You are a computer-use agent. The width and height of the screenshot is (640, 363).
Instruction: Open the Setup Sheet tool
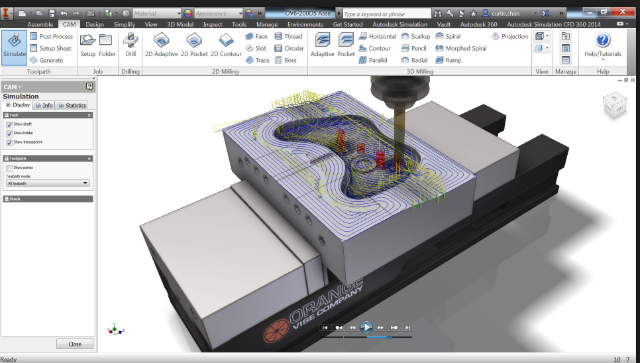(51, 48)
